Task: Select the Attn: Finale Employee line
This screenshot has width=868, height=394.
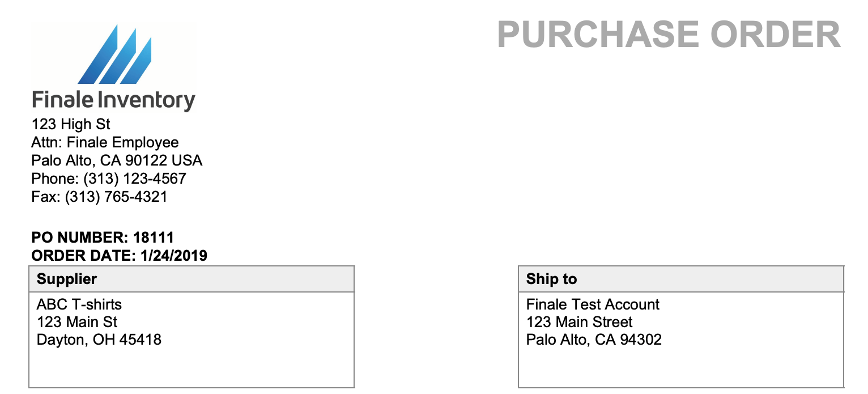Action: [x=105, y=143]
